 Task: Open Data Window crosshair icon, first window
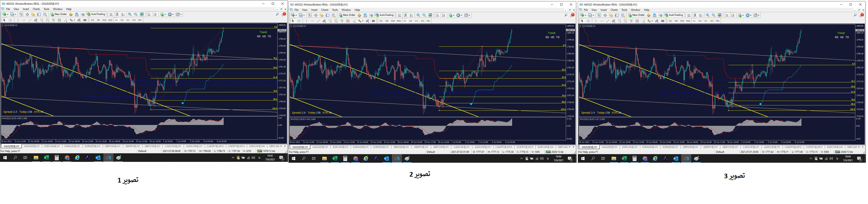[x=27, y=15]
